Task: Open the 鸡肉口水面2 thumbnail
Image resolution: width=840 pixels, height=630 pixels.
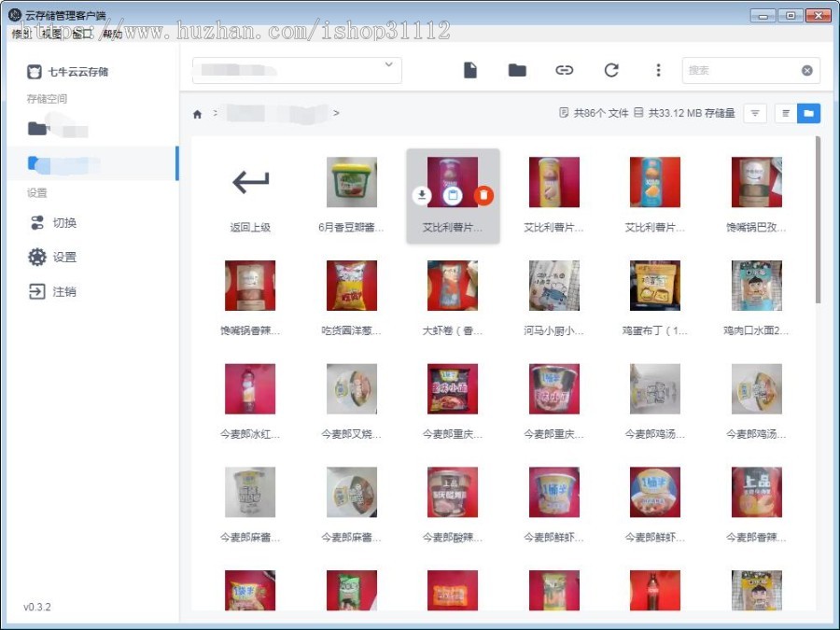Action: pyautogui.click(x=756, y=286)
